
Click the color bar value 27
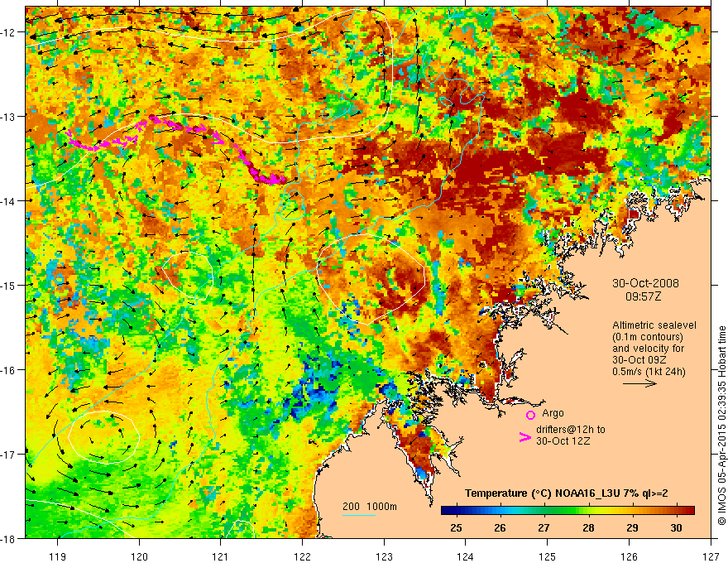(x=544, y=527)
